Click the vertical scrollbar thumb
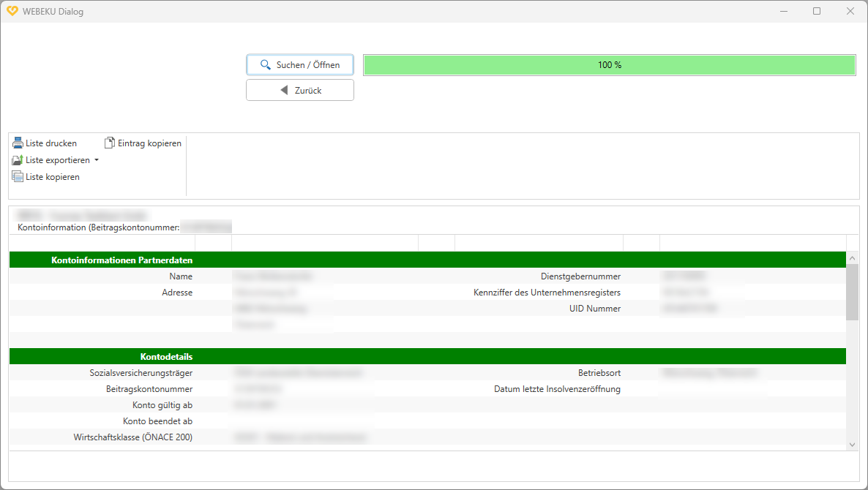 point(852,293)
